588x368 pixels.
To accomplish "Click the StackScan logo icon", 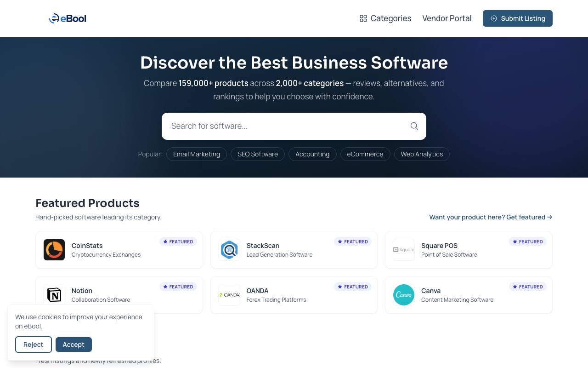I will [x=229, y=250].
